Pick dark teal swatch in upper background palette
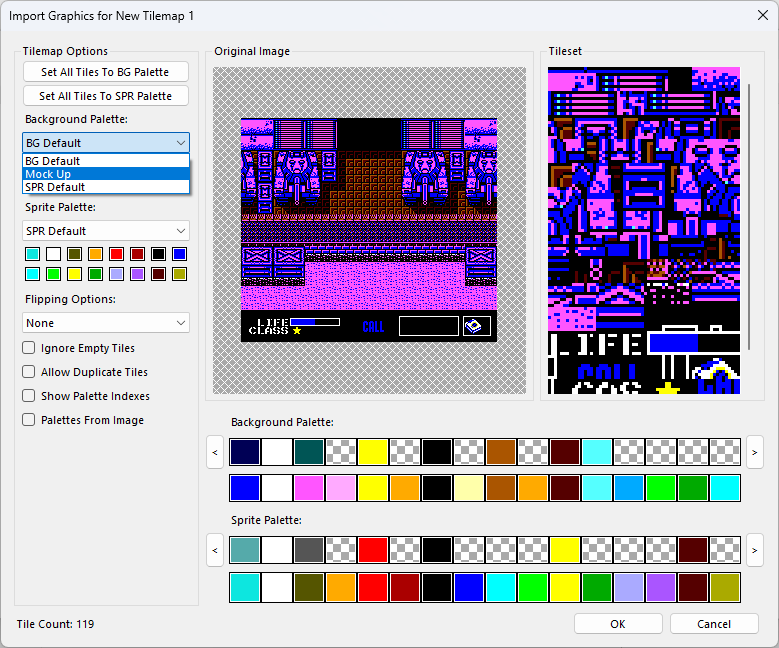This screenshot has width=779, height=648. [309, 452]
